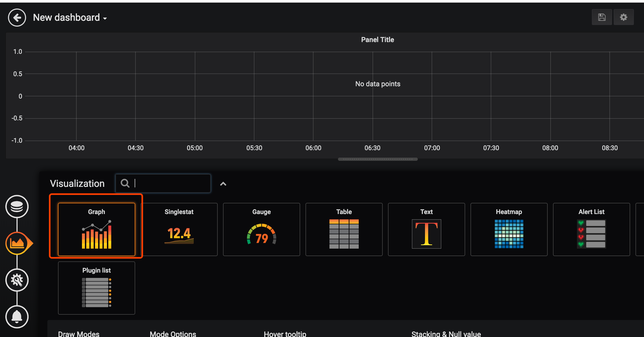Choose the Plugin list visualization

(x=96, y=288)
